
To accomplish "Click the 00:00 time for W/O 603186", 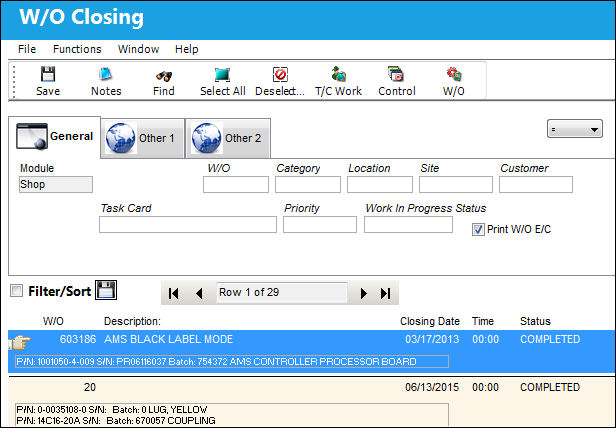I will point(485,339).
